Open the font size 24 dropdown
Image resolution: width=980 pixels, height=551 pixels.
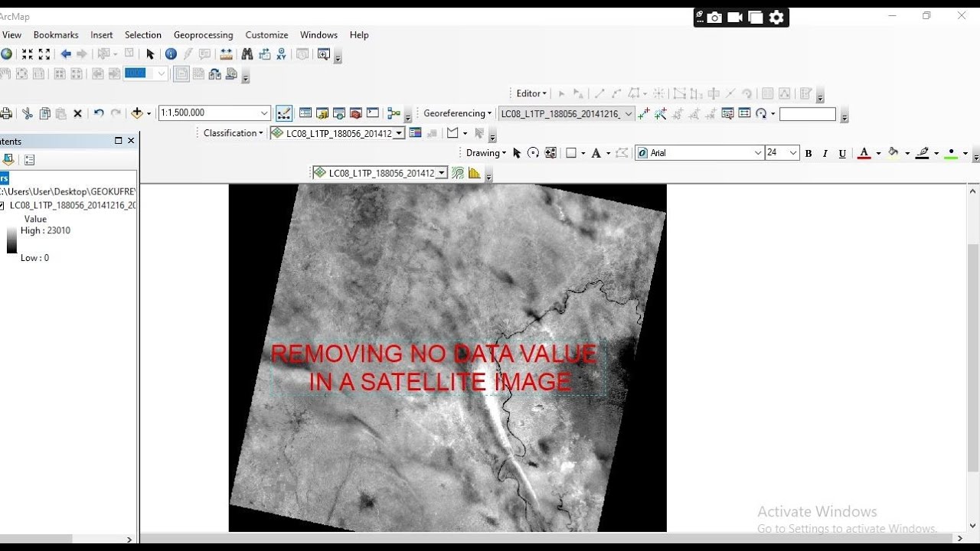click(793, 153)
